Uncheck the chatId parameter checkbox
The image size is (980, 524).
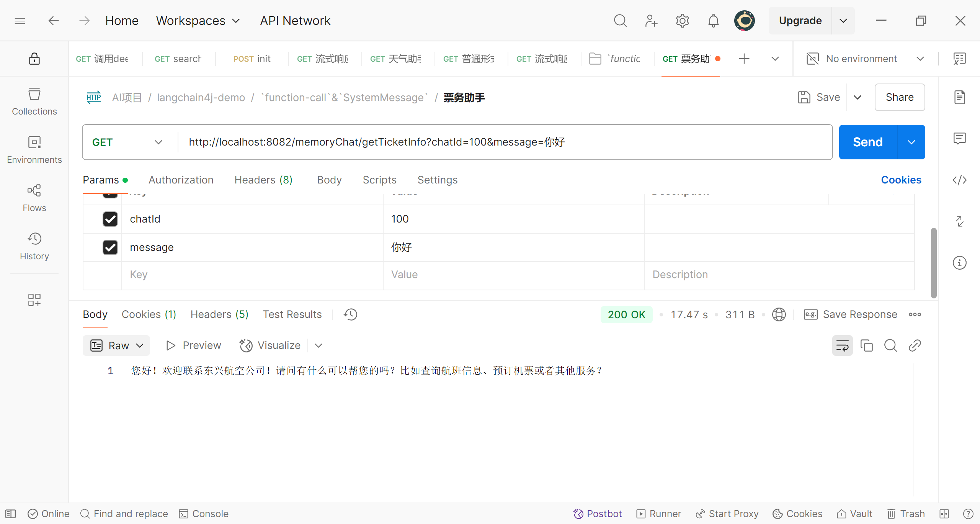click(x=110, y=219)
